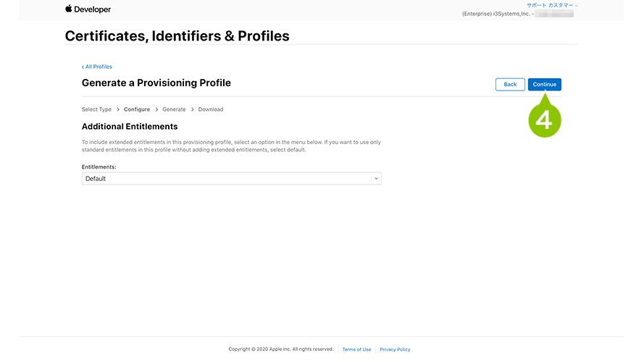Select the Select Type breadcrumb step
This screenshot has width=644, height=362.
coord(96,109)
